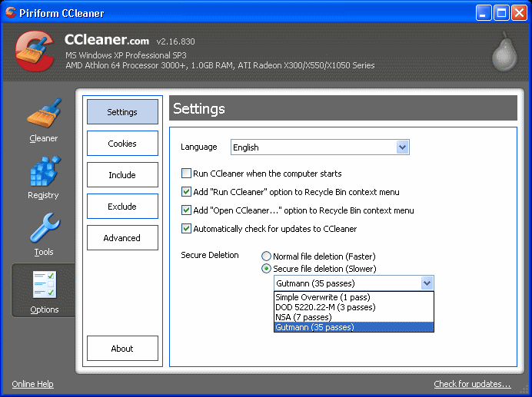This screenshot has height=397, width=532.
Task: Close the Piriform CCleaner window
Action: [x=520, y=13]
